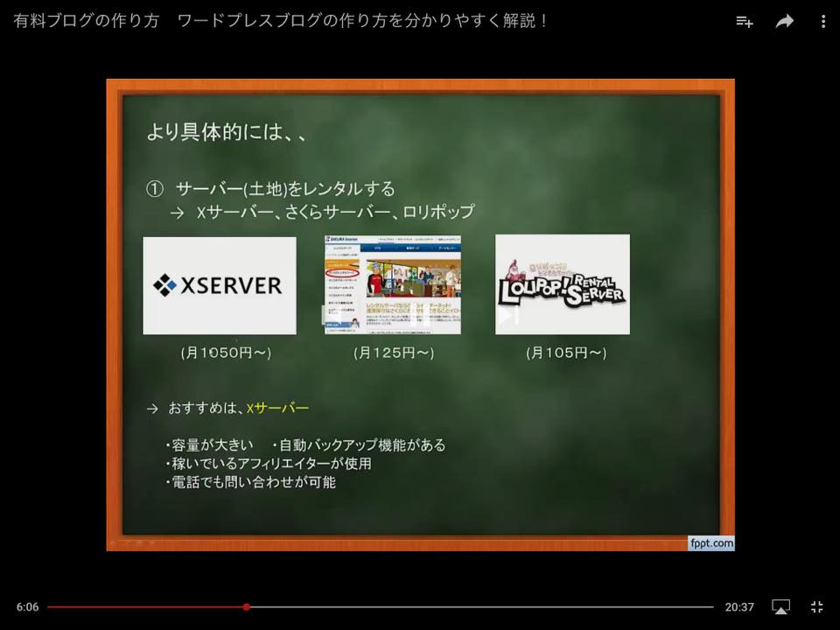This screenshot has width=840, height=630.
Task: Click the より具体的には heading on slide
Action: tap(227, 133)
